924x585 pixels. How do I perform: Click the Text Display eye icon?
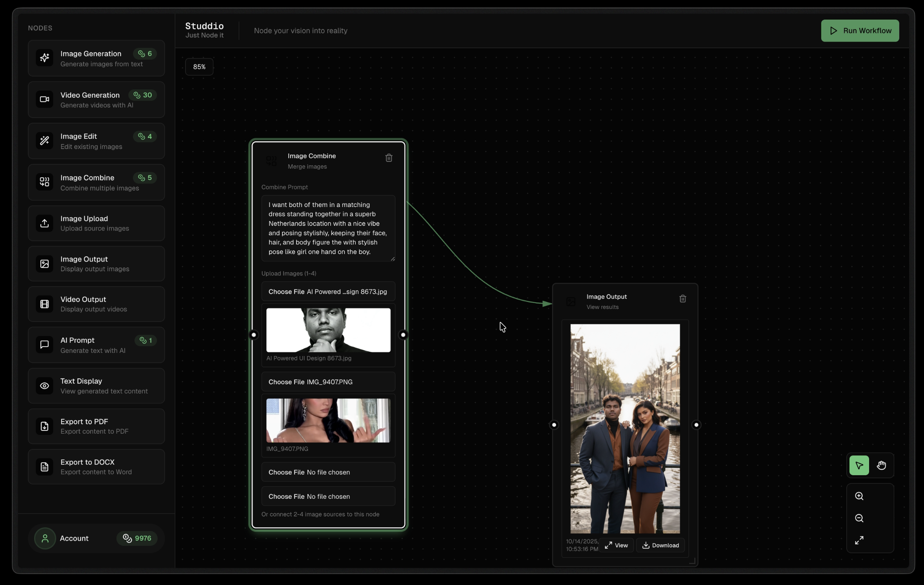tap(45, 386)
